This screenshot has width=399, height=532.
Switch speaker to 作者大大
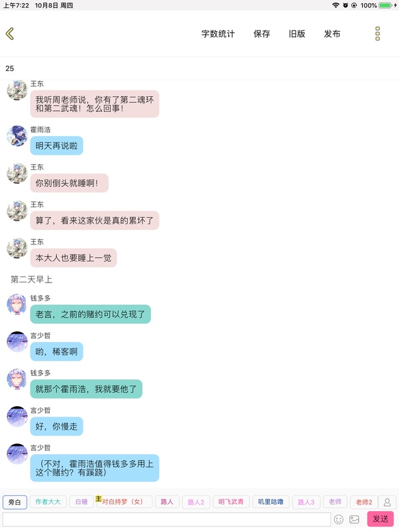click(x=48, y=502)
